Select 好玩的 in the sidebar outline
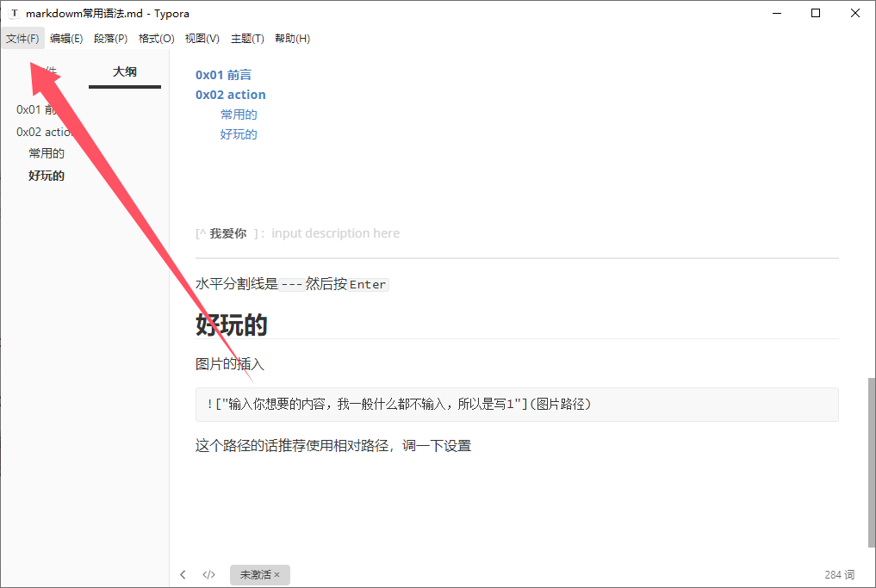The height and width of the screenshot is (588, 876). (x=47, y=176)
